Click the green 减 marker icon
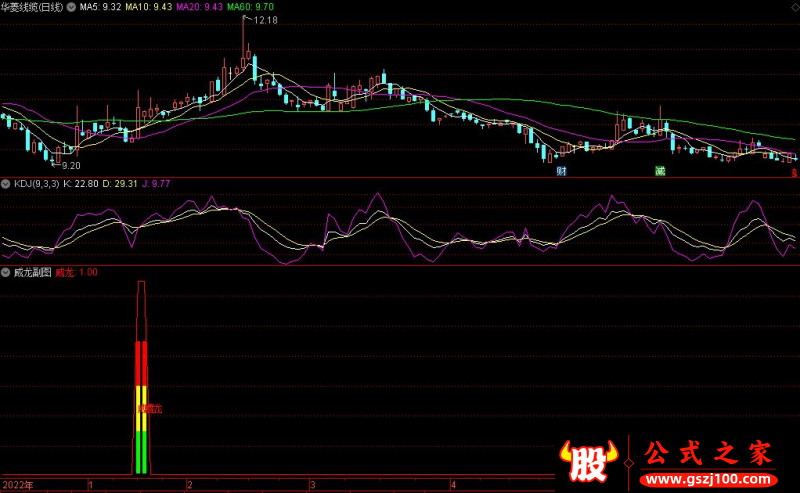The height and width of the screenshot is (493, 800). (x=659, y=171)
